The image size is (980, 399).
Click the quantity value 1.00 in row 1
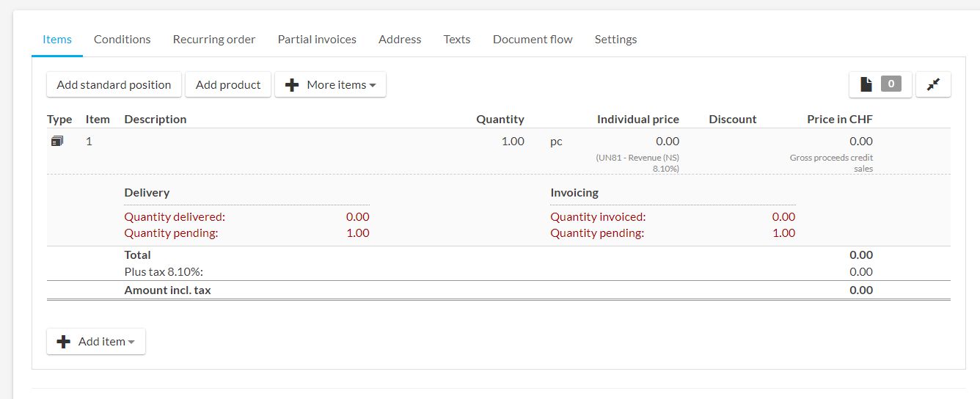click(512, 141)
